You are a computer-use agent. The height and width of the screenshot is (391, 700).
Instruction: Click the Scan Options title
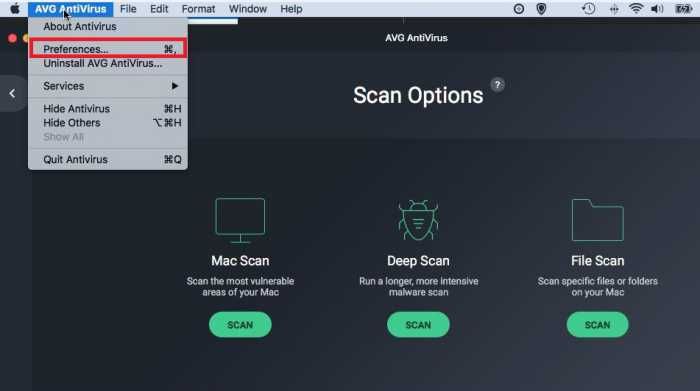tap(418, 96)
